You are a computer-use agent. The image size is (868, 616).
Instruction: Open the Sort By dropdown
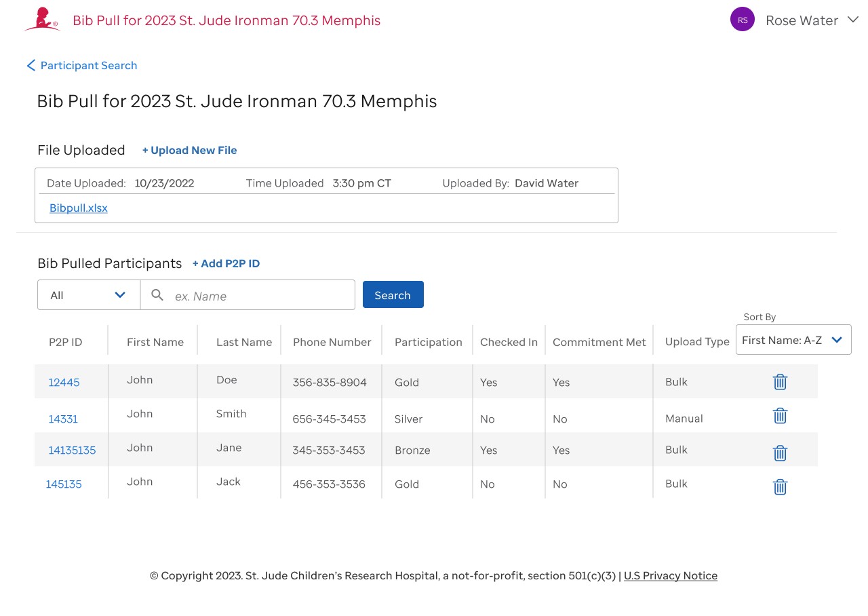click(793, 339)
